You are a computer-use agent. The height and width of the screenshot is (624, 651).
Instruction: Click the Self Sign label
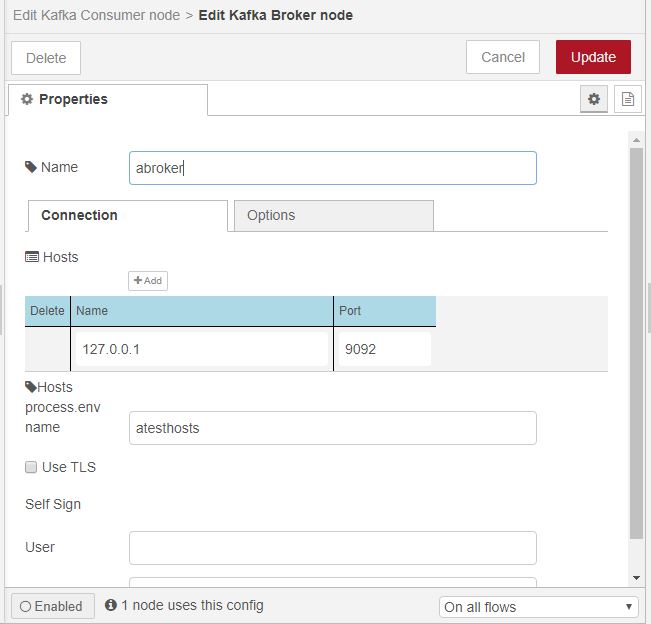click(x=53, y=504)
